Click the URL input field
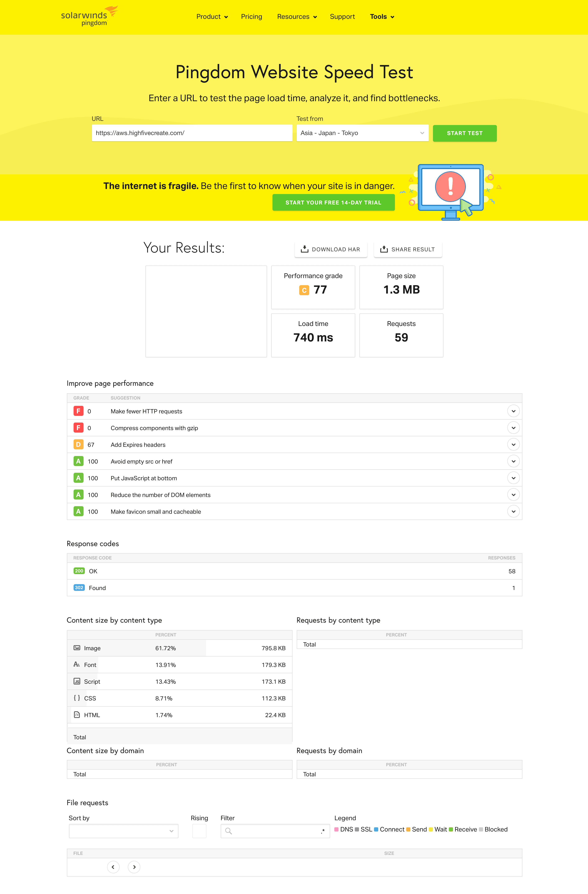 tap(192, 133)
